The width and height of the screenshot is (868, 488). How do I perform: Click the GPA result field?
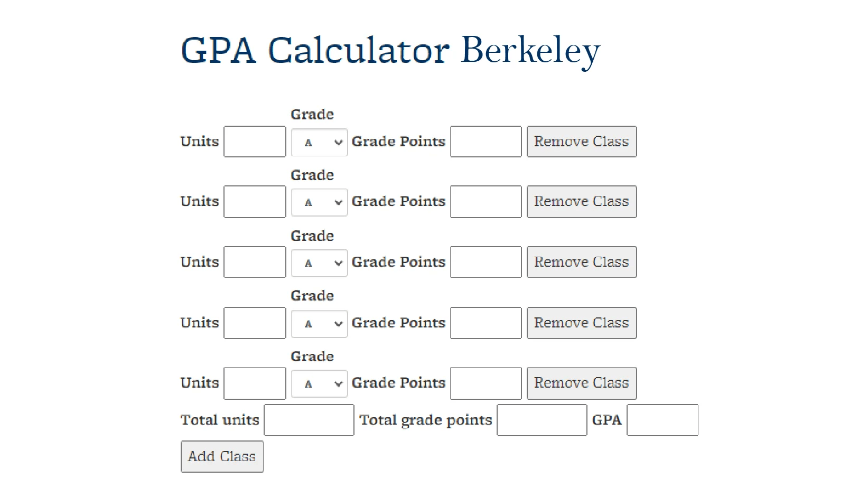[x=662, y=419]
